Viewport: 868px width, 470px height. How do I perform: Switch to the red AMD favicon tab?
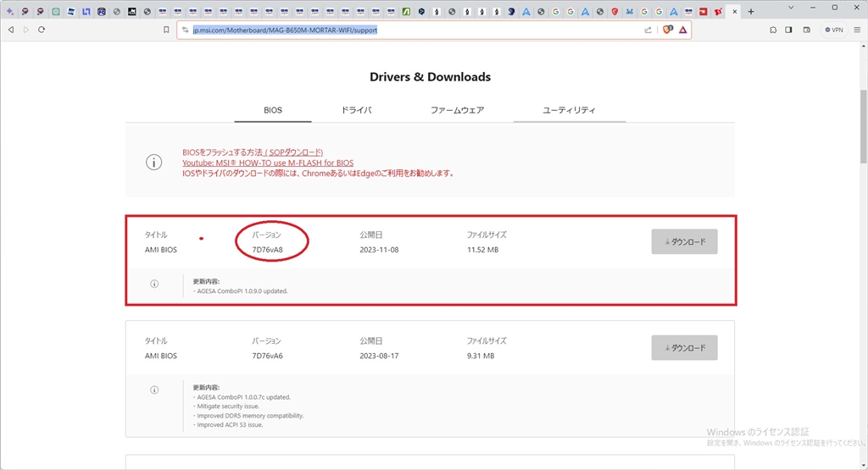703,11
